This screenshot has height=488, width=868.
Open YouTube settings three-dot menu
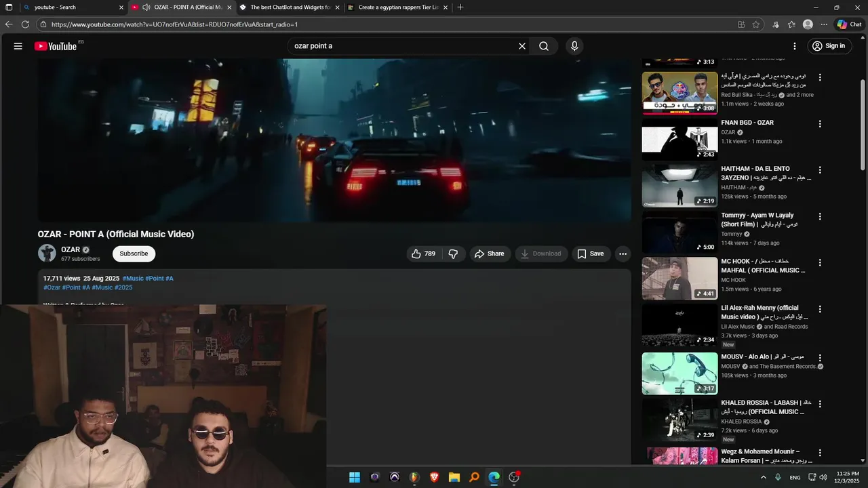[x=795, y=46]
